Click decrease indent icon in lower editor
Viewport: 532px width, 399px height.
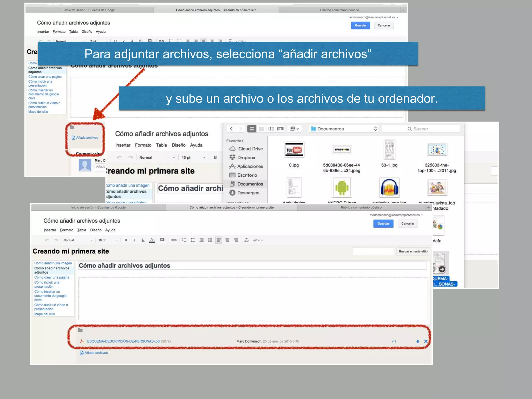point(201,240)
